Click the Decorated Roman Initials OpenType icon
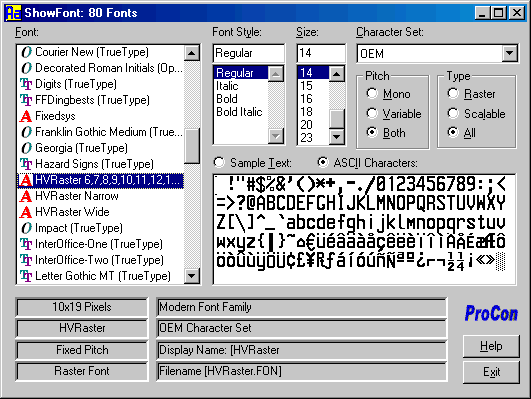This screenshot has height=399, width=531. (26, 68)
